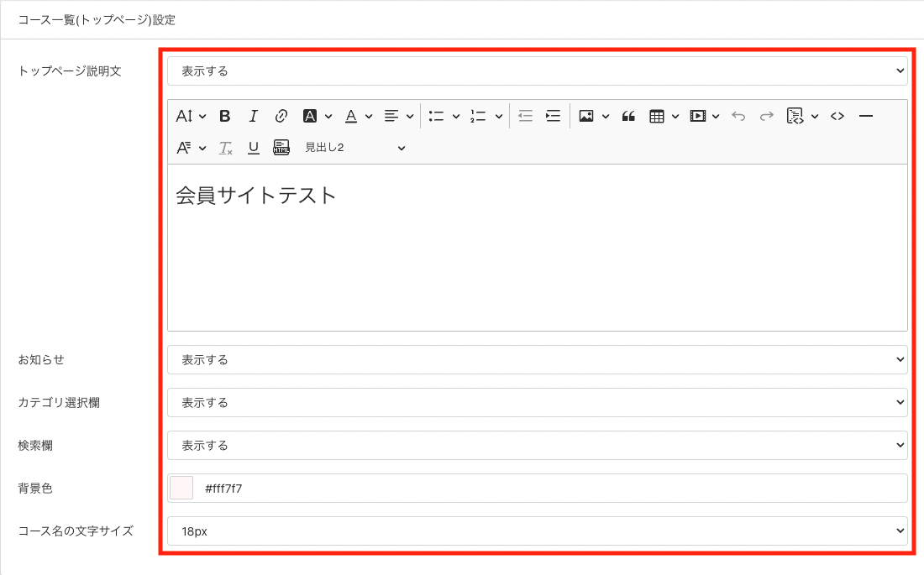Click the insert link icon

coord(281,116)
